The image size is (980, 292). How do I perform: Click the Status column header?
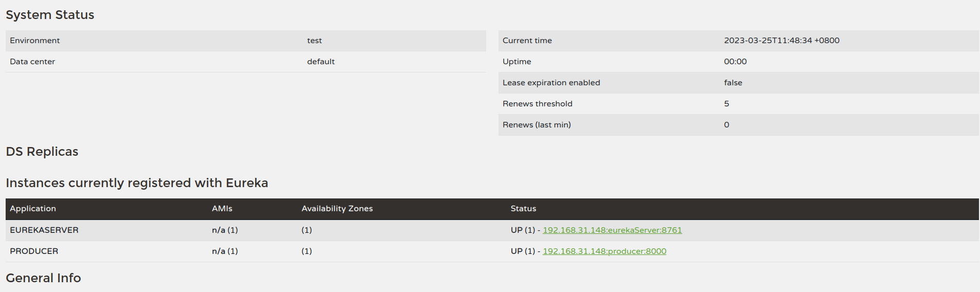(x=523, y=209)
